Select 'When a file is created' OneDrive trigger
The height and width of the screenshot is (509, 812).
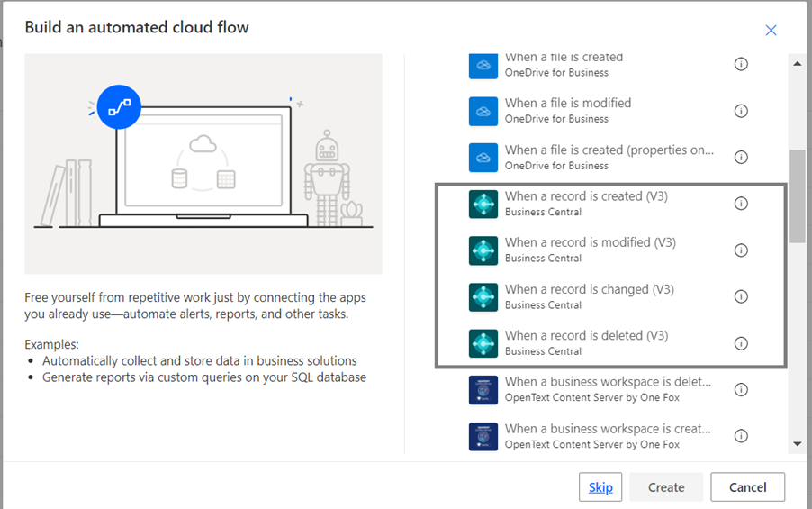[x=564, y=64]
